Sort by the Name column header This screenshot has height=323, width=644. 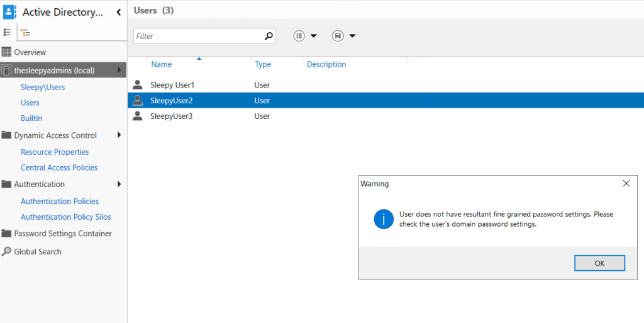point(162,64)
